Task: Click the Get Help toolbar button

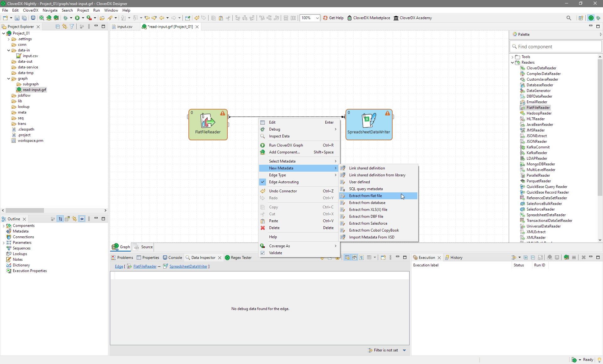Action: (333, 18)
